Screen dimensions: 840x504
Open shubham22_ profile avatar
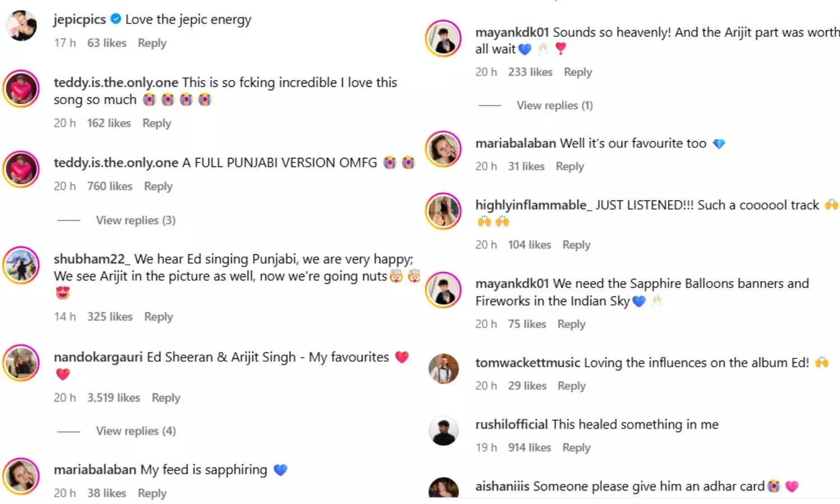pos(21,265)
